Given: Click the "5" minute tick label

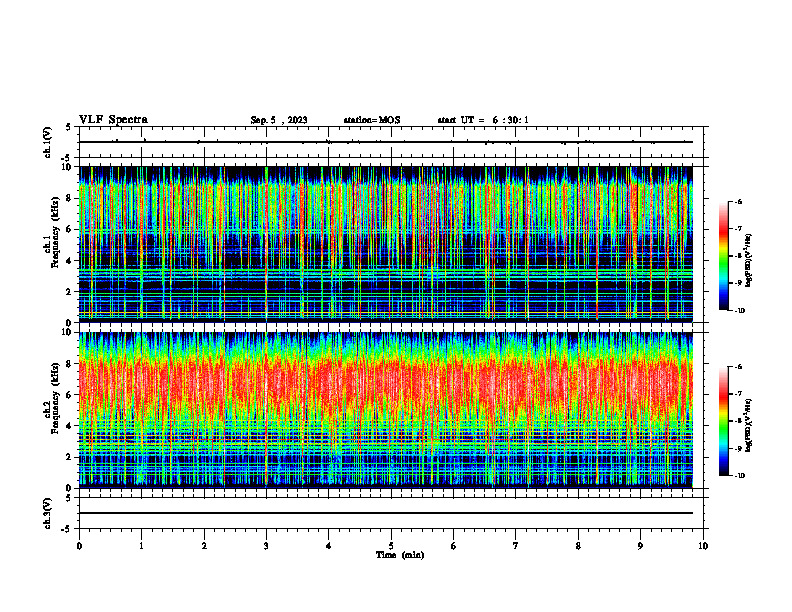Looking at the screenshot, I should (391, 546).
